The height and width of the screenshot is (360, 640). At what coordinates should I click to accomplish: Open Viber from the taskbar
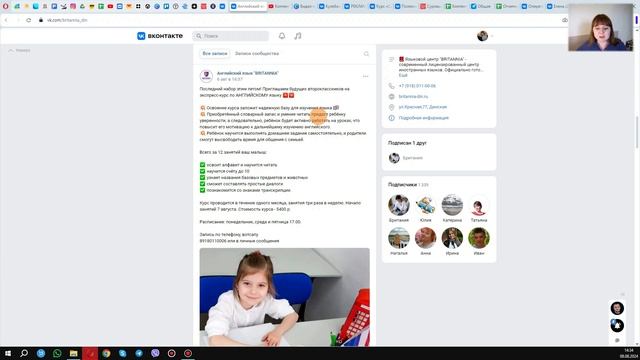155,353
